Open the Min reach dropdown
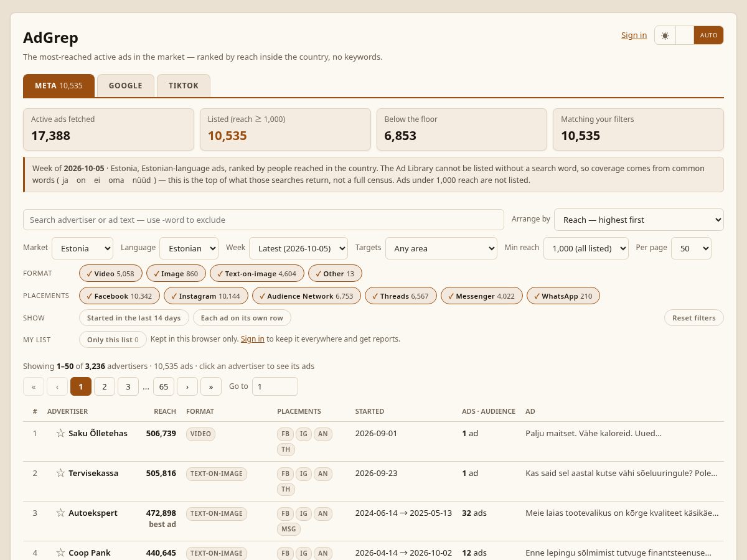The width and height of the screenshot is (747, 560). (586, 248)
